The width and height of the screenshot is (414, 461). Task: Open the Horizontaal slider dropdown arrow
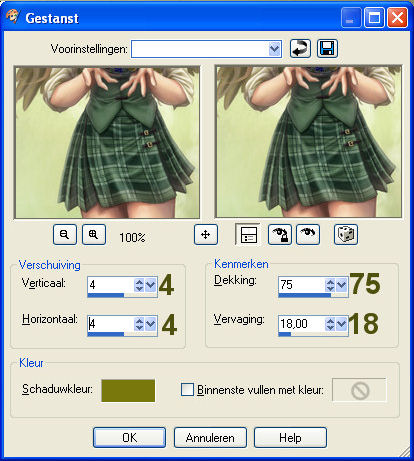(151, 324)
